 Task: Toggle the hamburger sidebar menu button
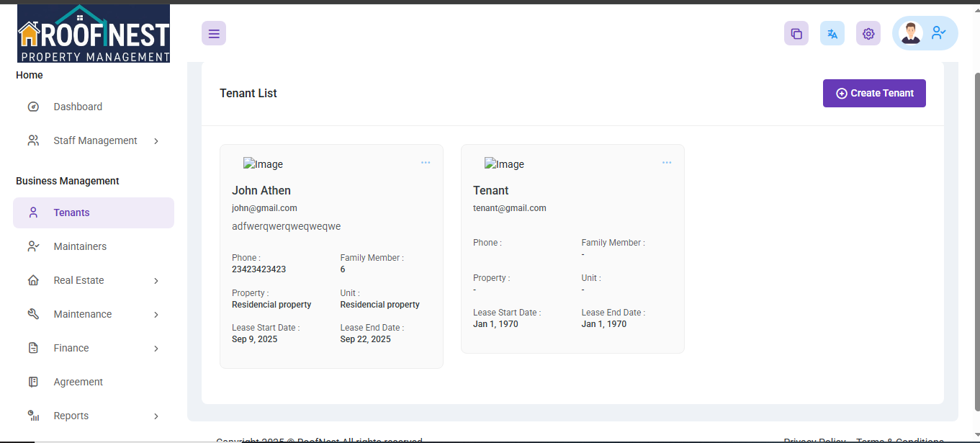[214, 33]
